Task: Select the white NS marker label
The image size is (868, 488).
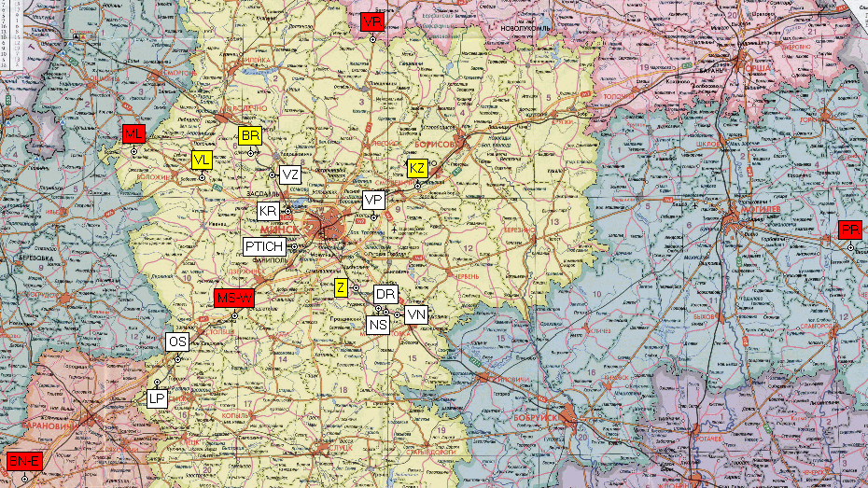Action: click(x=378, y=325)
